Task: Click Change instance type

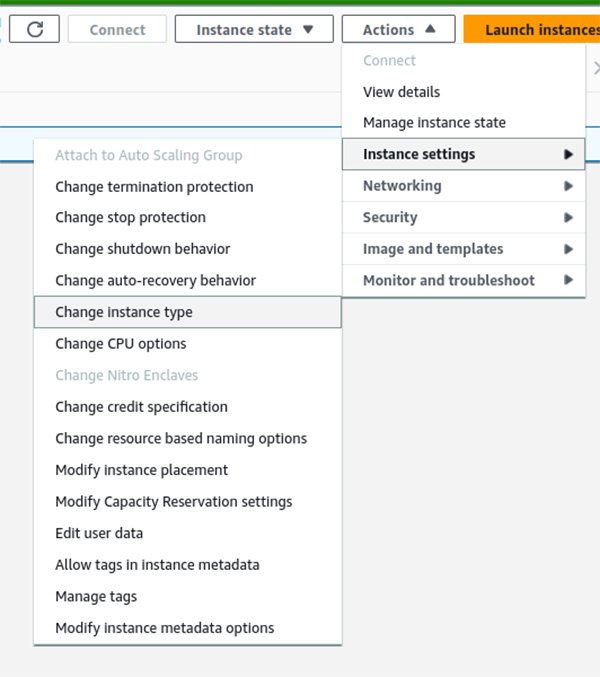Action: 124,312
